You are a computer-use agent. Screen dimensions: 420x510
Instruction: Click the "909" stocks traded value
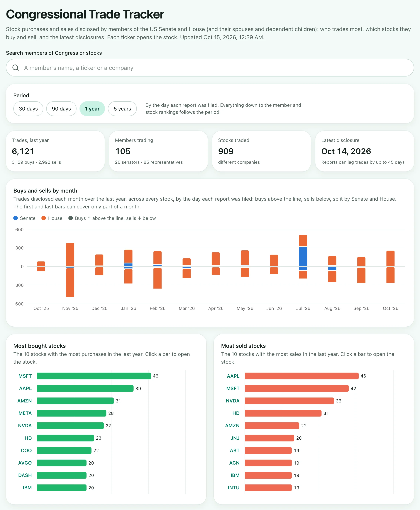226,151
